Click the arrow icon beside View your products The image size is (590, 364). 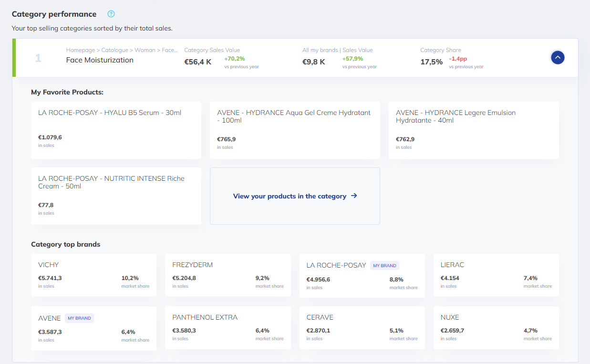[x=354, y=196]
